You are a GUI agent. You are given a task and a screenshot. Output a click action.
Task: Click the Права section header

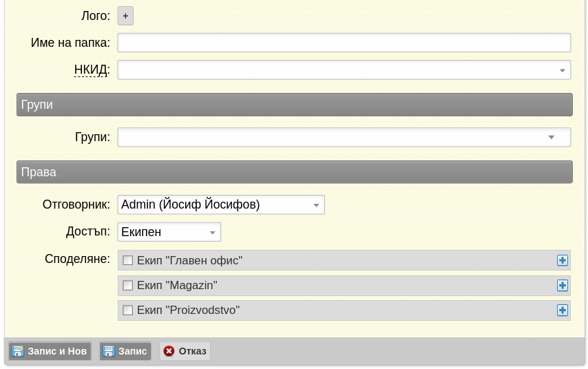[x=294, y=172]
